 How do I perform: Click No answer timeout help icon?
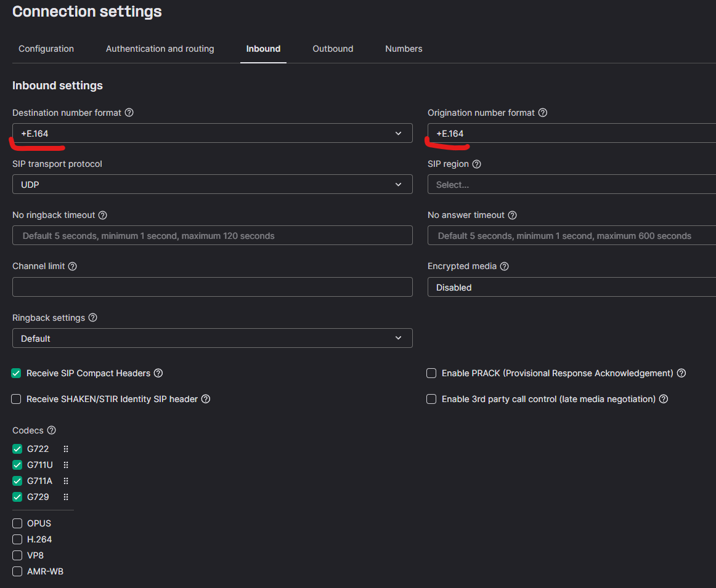[512, 215]
